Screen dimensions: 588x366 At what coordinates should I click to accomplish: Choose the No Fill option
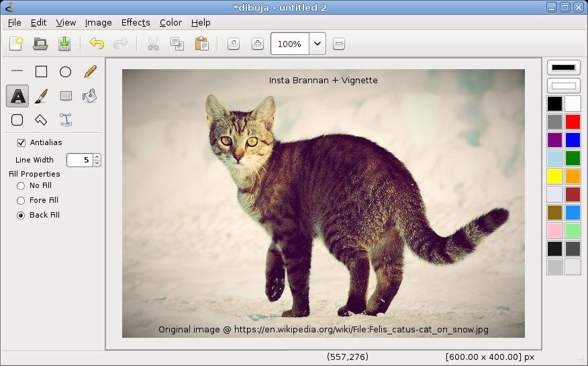click(x=21, y=186)
